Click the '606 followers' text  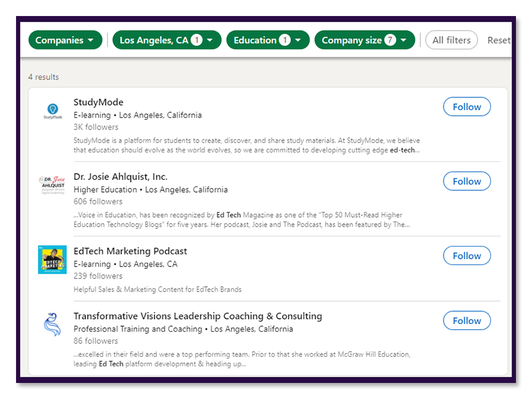[x=98, y=202]
